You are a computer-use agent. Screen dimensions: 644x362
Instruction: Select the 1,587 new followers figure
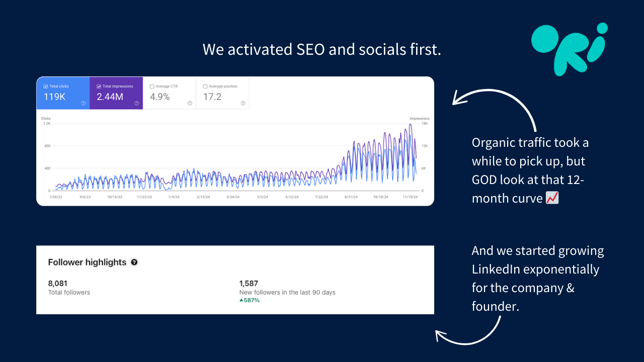(249, 284)
